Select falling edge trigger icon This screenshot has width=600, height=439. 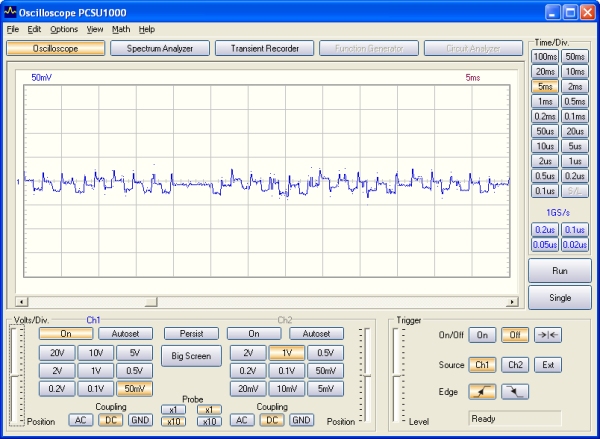(515, 392)
